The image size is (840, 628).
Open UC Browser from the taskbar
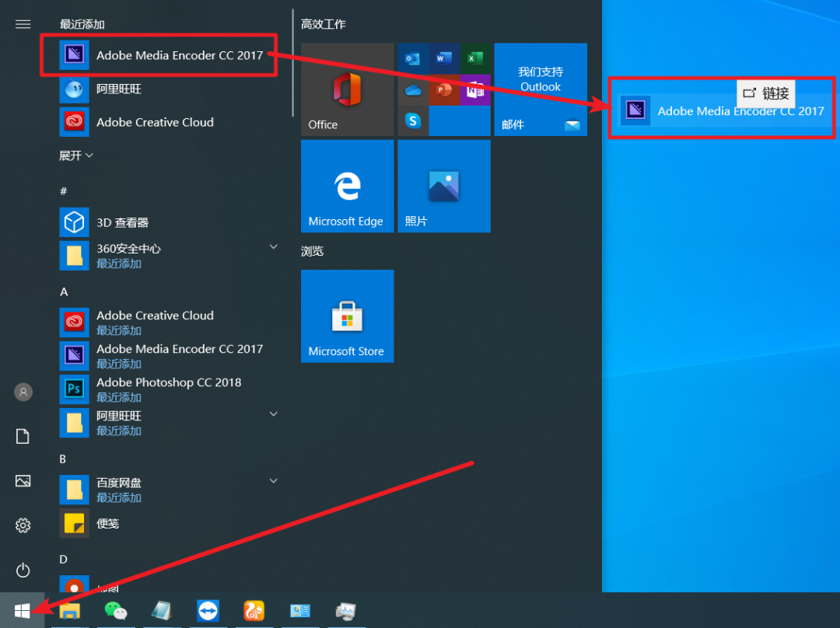[254, 610]
